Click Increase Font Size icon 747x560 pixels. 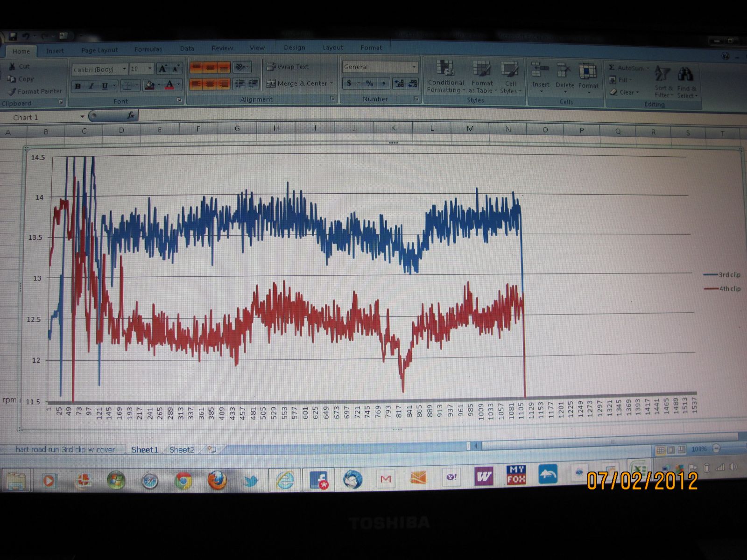click(162, 69)
